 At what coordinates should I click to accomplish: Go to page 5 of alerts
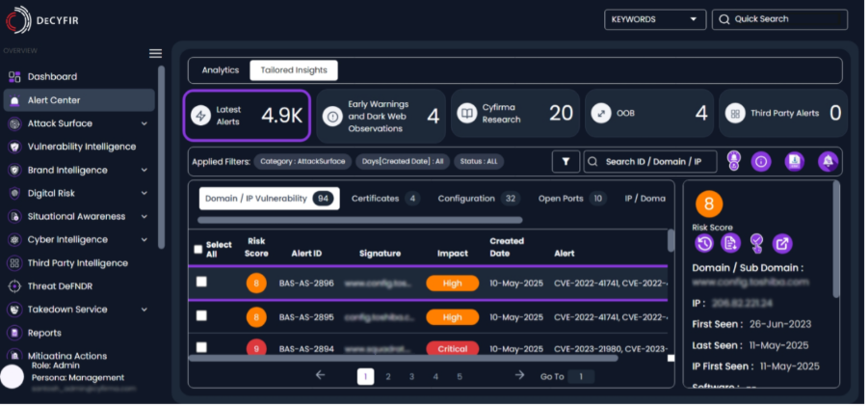tap(460, 377)
